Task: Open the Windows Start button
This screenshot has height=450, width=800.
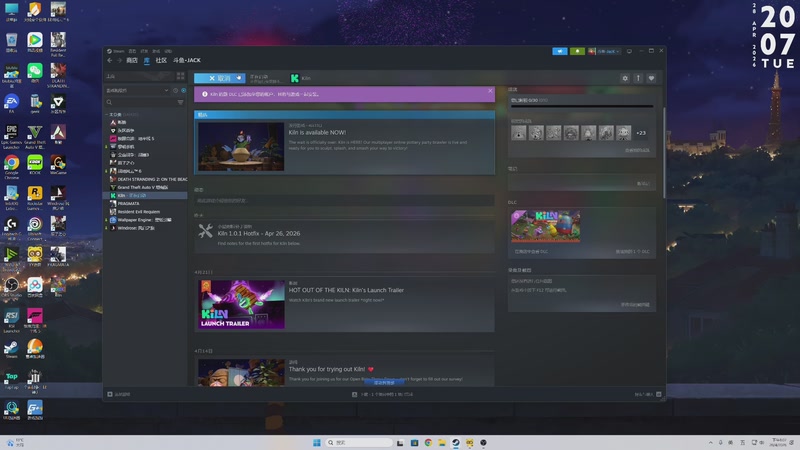Action: coord(316,442)
